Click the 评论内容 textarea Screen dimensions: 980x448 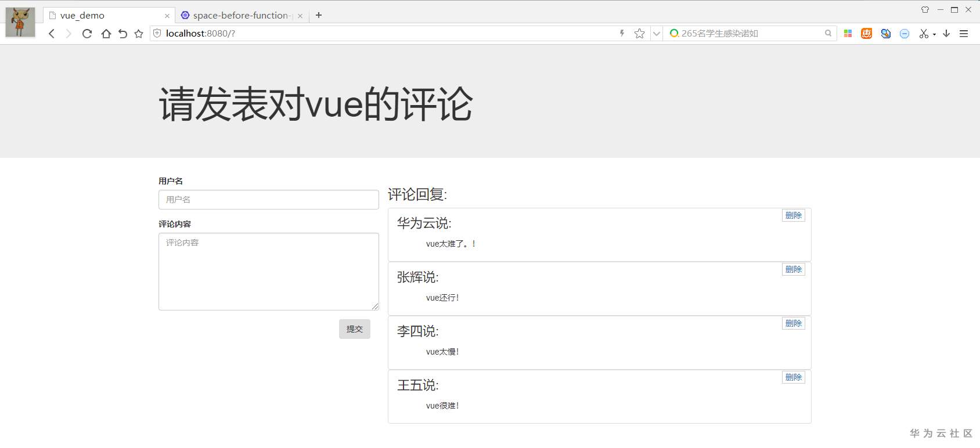click(269, 272)
